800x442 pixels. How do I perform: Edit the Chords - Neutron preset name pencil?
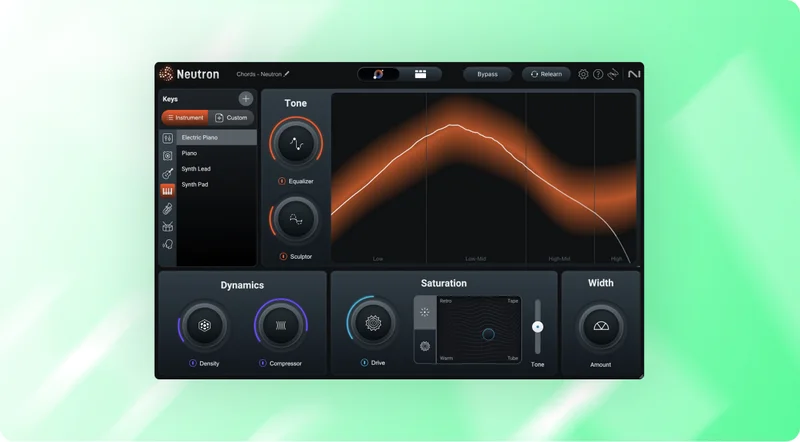pos(287,74)
